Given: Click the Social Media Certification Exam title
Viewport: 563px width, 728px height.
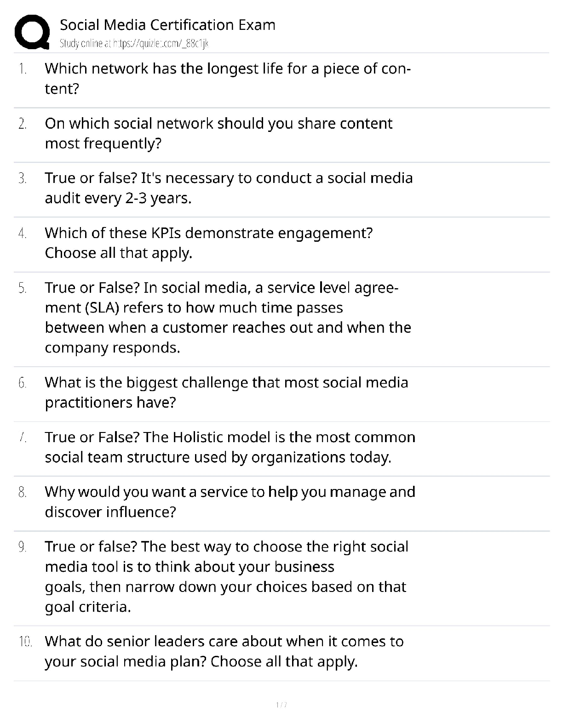Looking at the screenshot, I should coord(167,25).
